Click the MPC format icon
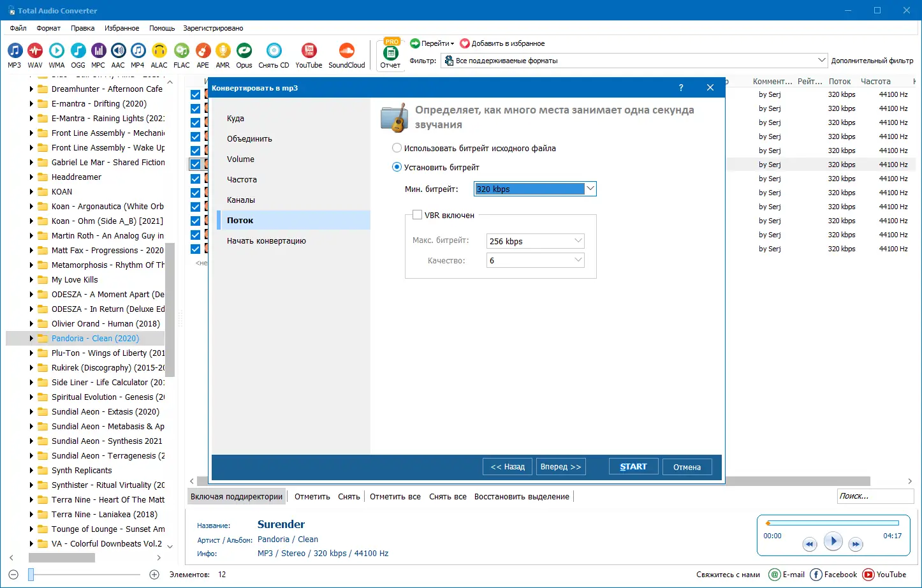The width and height of the screenshot is (922, 588). [x=98, y=51]
